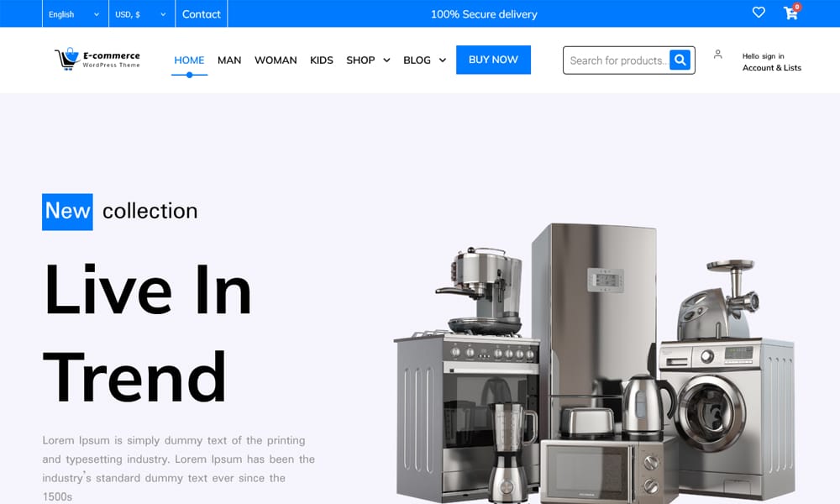
Task: Open the wishlist heart icon
Action: (x=759, y=13)
